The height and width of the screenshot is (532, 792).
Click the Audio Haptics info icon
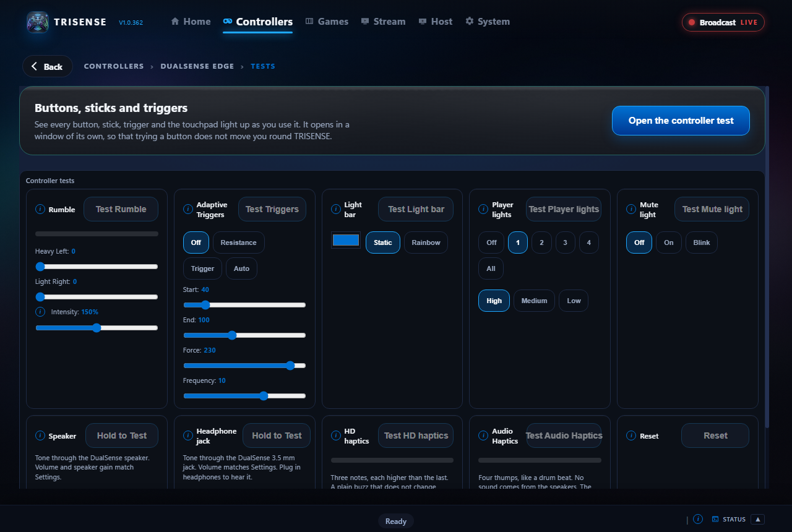tap(484, 435)
